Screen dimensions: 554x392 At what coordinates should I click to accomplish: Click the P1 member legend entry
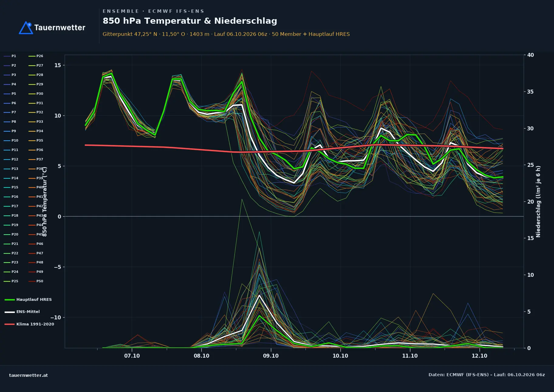[x=10, y=56]
